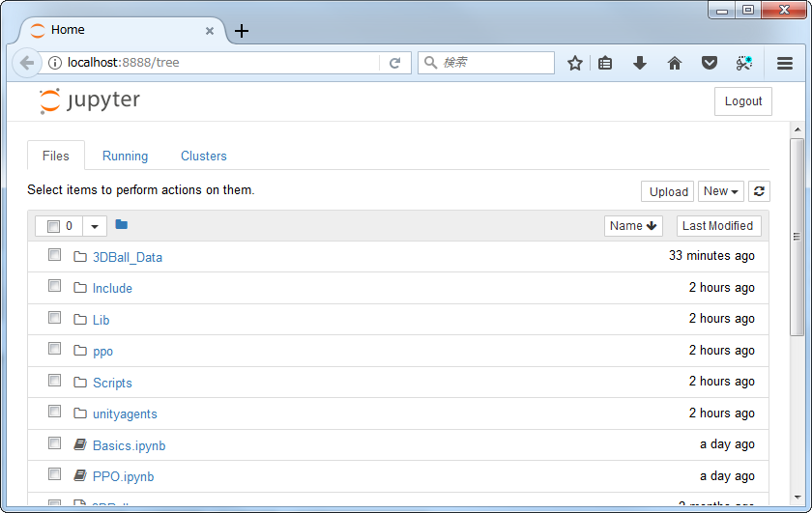Image resolution: width=812 pixels, height=513 pixels.
Task: Click the browser back arrow button
Action: point(26,63)
